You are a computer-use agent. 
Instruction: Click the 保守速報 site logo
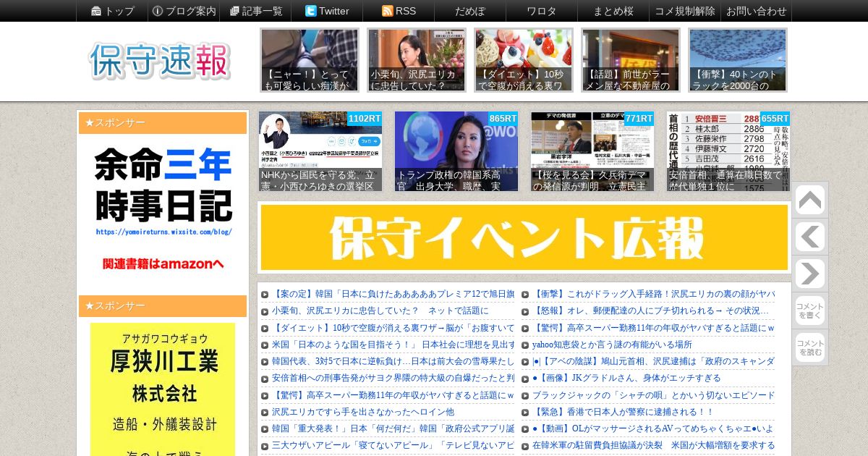point(160,61)
